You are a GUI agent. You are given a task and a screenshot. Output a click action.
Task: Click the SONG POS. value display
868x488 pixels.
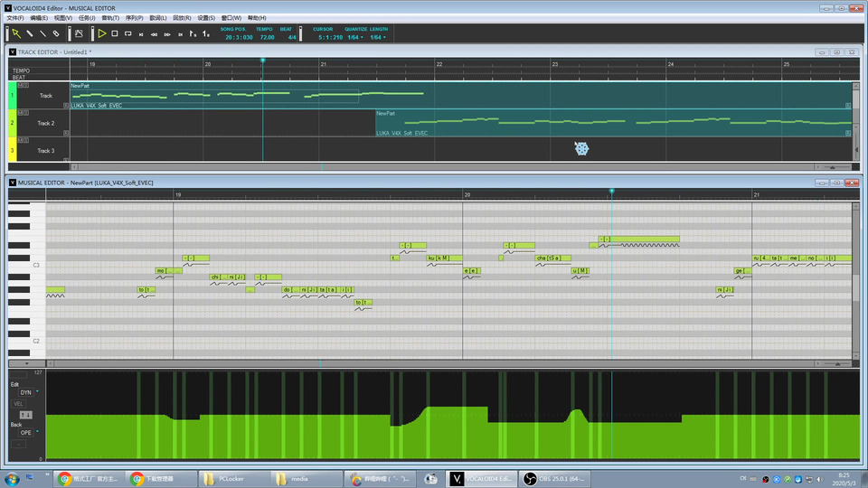coord(239,38)
